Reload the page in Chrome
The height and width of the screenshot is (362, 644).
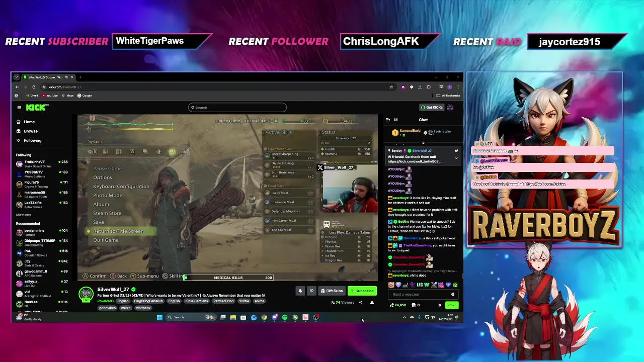point(34,87)
